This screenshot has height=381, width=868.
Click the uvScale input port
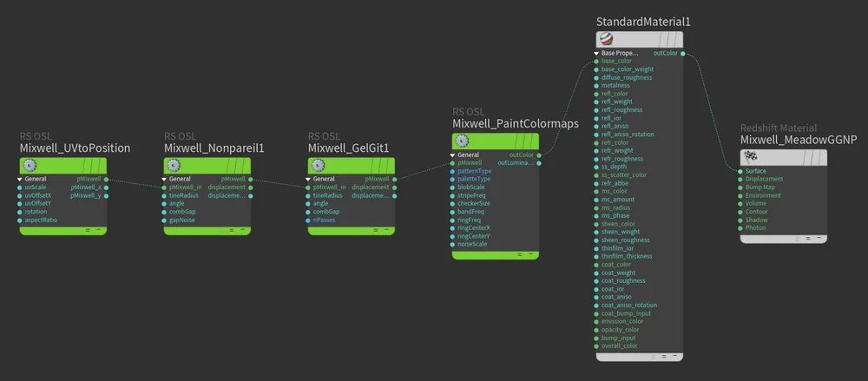coord(20,187)
